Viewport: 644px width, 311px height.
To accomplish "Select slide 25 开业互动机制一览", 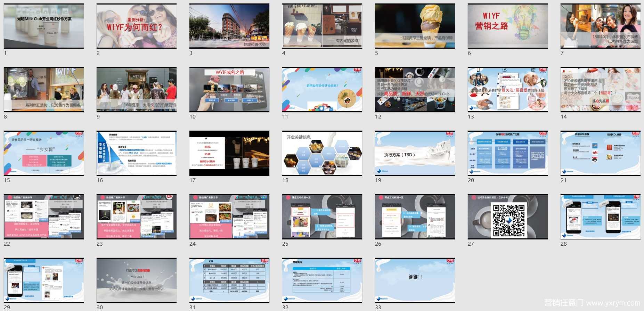I will tap(322, 217).
